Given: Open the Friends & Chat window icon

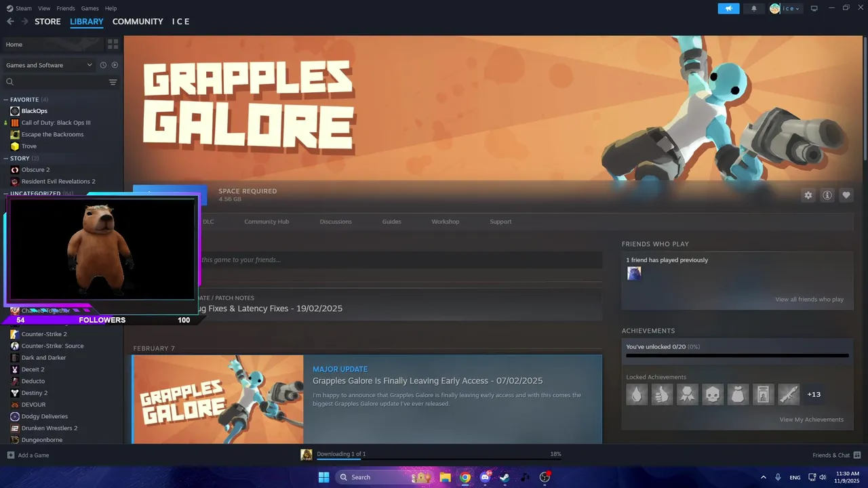Looking at the screenshot, I should pos(857,455).
